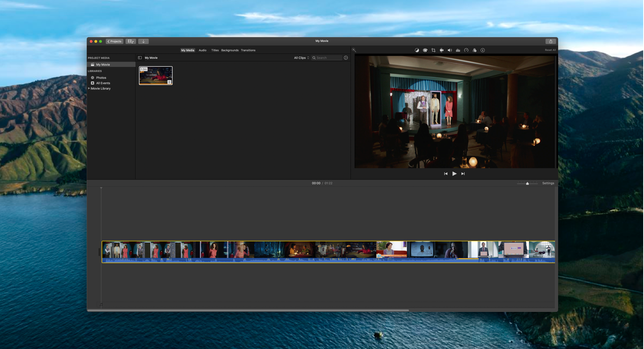This screenshot has height=349, width=644.
Task: Open the All Clips filter dropdown
Action: point(301,58)
